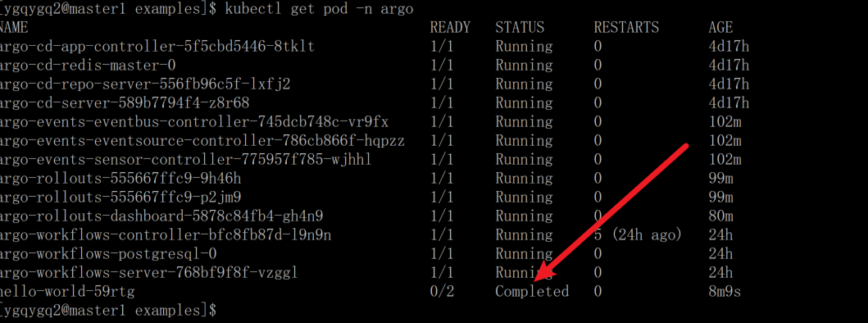Viewport: 868px width, 323px height.
Task: Click the STATUS column header
Action: click(520, 27)
